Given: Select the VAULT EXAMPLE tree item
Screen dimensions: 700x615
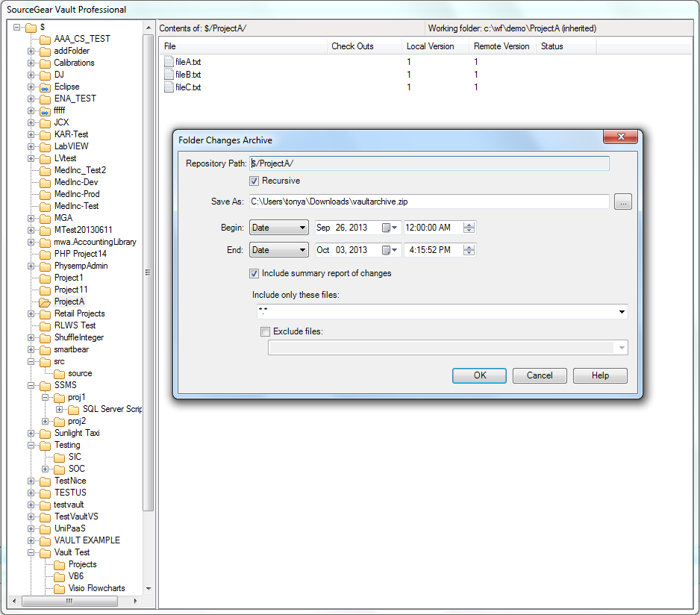Looking at the screenshot, I should [87, 540].
